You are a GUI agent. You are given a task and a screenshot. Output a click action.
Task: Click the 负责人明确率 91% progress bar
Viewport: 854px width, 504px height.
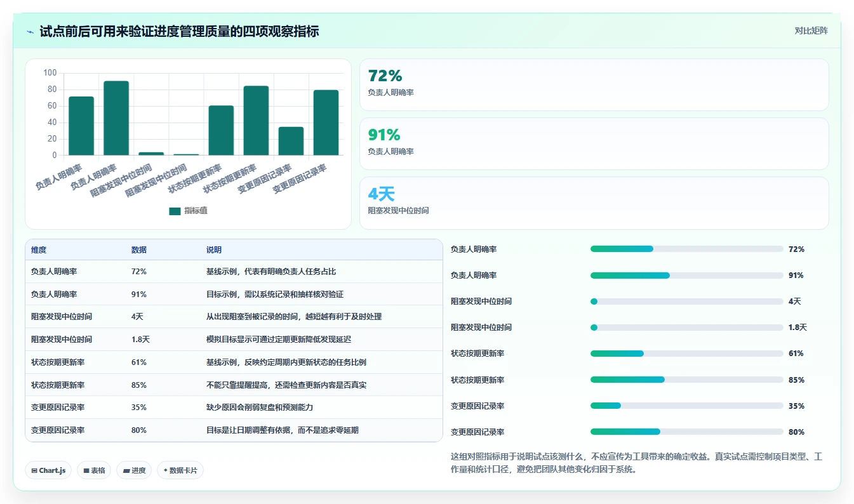686,275
